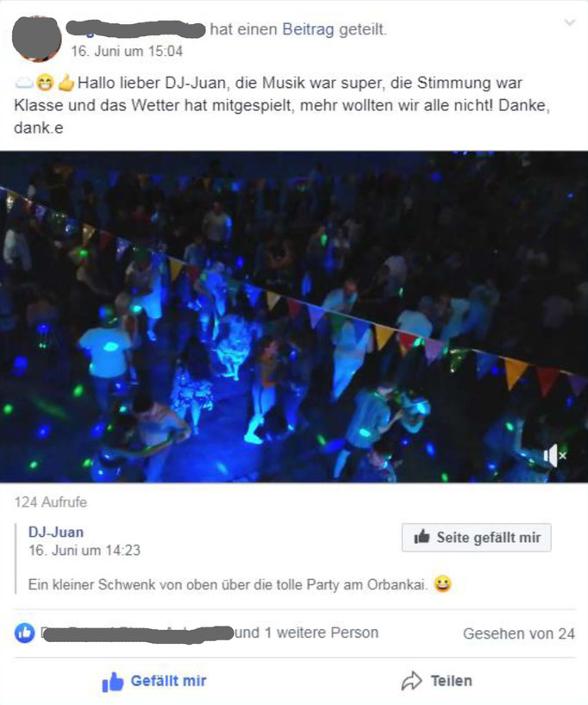Click the share arrow icon
Viewport: 588px width, 705px height.
pos(411,681)
